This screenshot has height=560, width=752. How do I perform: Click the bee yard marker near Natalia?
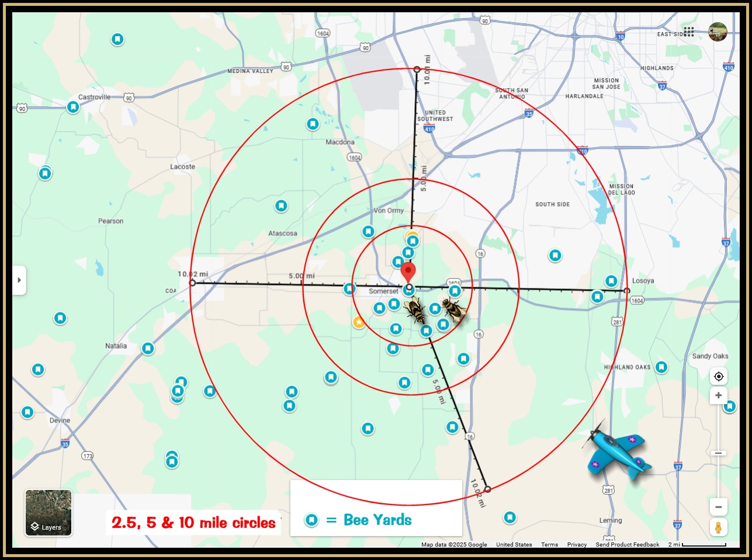point(148,349)
